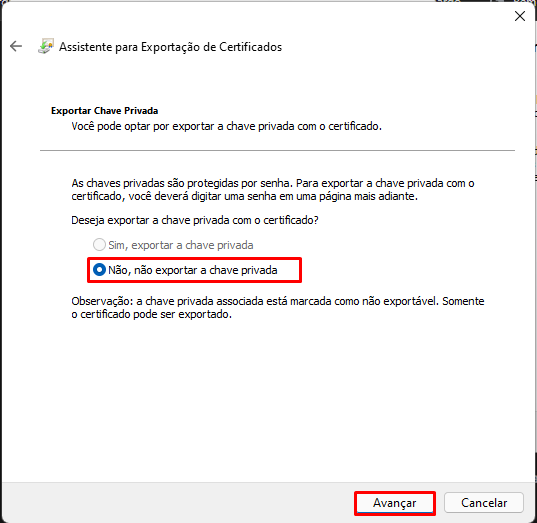Select the 'Não, não exportar a chave privada' radio circle
The image size is (537, 523).
tap(99, 270)
